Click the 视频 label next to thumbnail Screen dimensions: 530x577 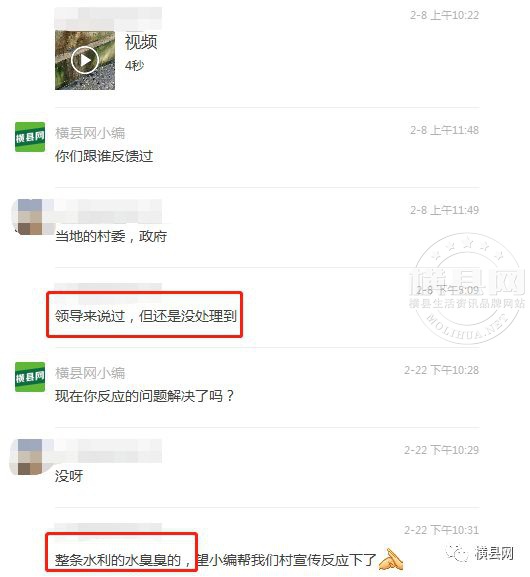[x=141, y=42]
